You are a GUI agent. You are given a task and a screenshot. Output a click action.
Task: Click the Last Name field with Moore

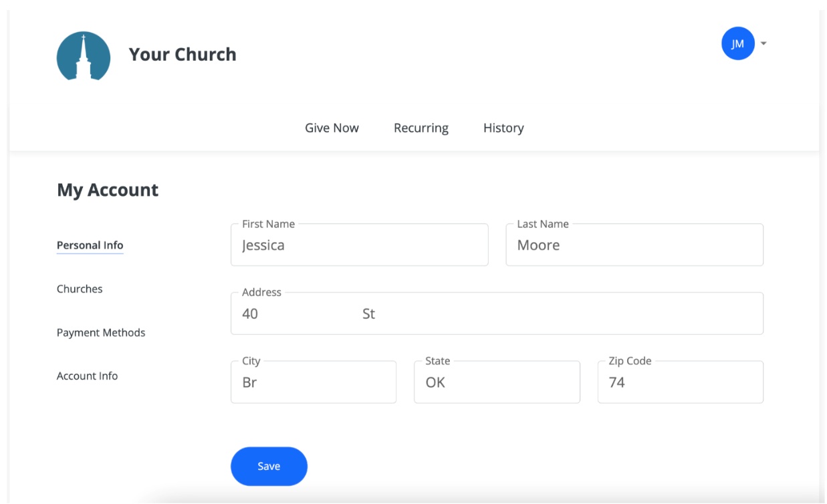(x=634, y=246)
